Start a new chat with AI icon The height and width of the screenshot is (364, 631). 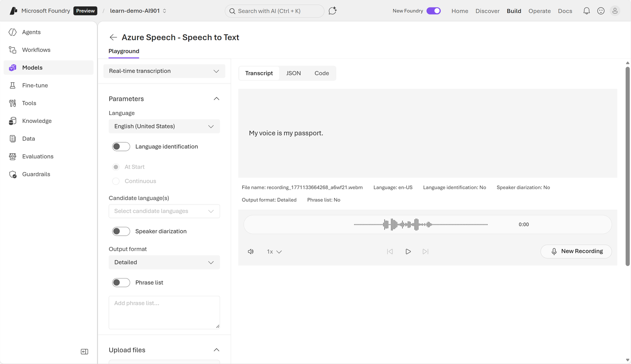point(332,11)
